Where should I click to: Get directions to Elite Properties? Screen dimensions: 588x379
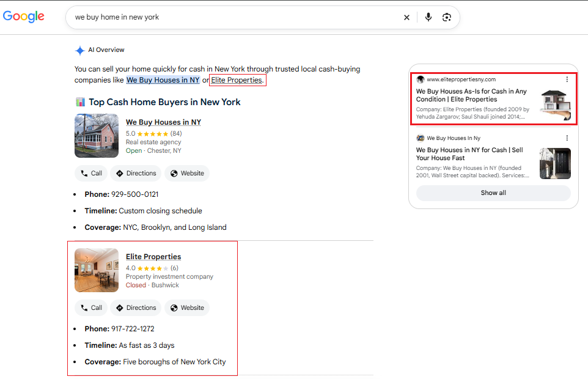pos(136,307)
